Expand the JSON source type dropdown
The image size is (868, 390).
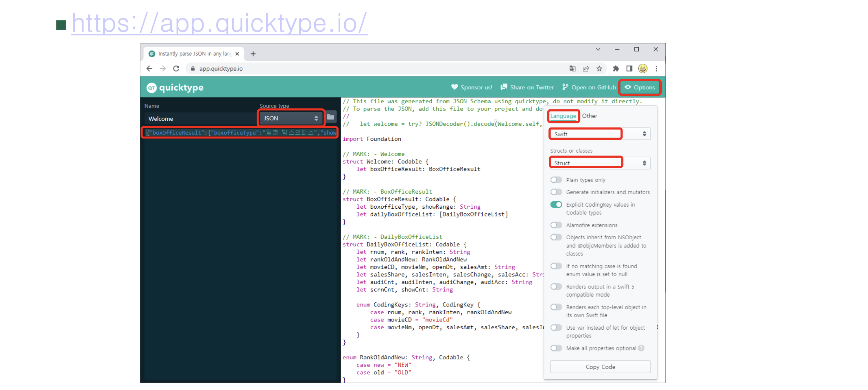click(x=290, y=118)
